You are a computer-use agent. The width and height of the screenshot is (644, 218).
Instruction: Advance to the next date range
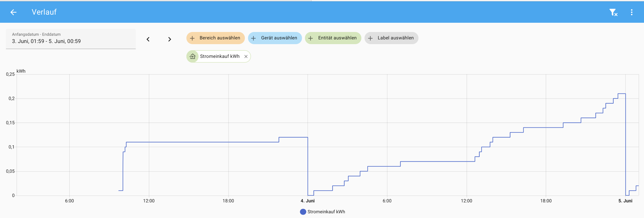(x=170, y=39)
